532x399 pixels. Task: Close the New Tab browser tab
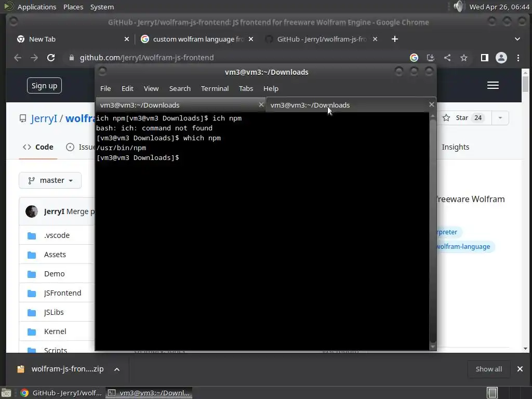[127, 39]
